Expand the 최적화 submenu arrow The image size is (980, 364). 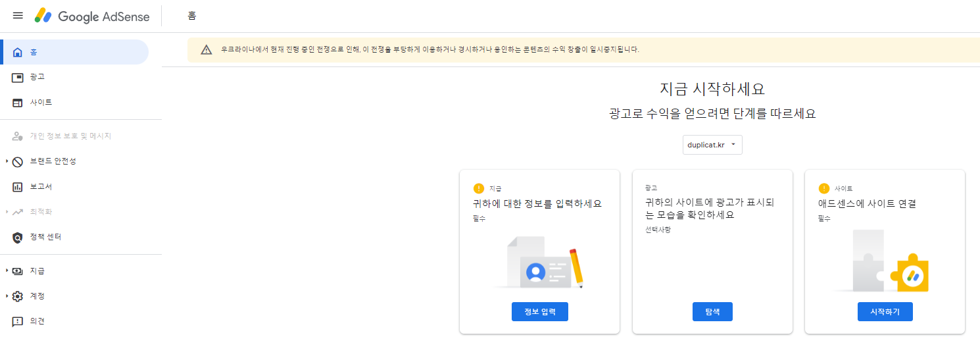click(x=7, y=212)
